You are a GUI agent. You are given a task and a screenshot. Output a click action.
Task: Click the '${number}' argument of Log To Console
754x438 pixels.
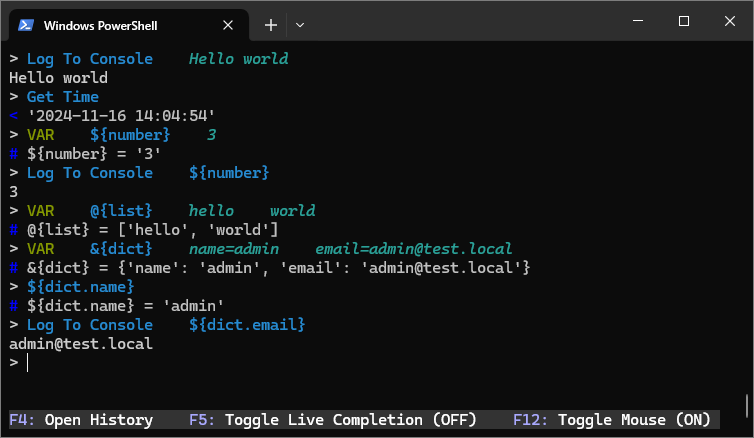tap(229, 173)
